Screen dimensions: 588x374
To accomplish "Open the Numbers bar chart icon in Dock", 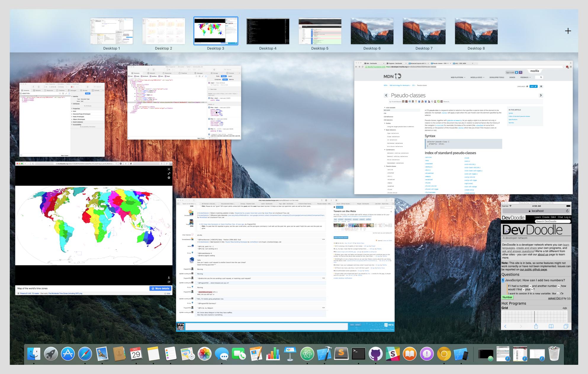I will click(273, 354).
